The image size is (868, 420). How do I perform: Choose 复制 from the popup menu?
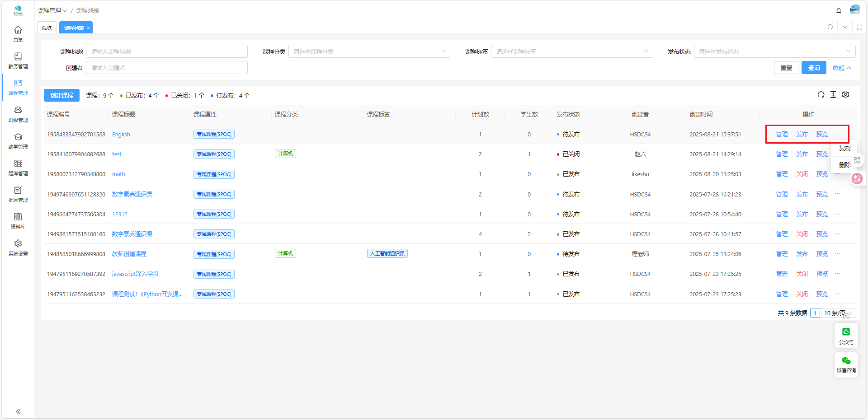(844, 148)
